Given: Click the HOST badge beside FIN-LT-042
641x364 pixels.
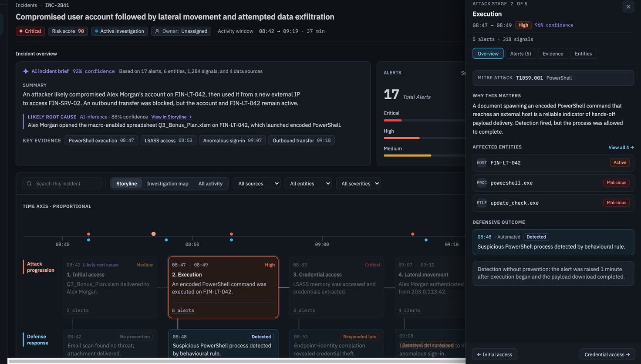Looking at the screenshot, I should point(482,163).
